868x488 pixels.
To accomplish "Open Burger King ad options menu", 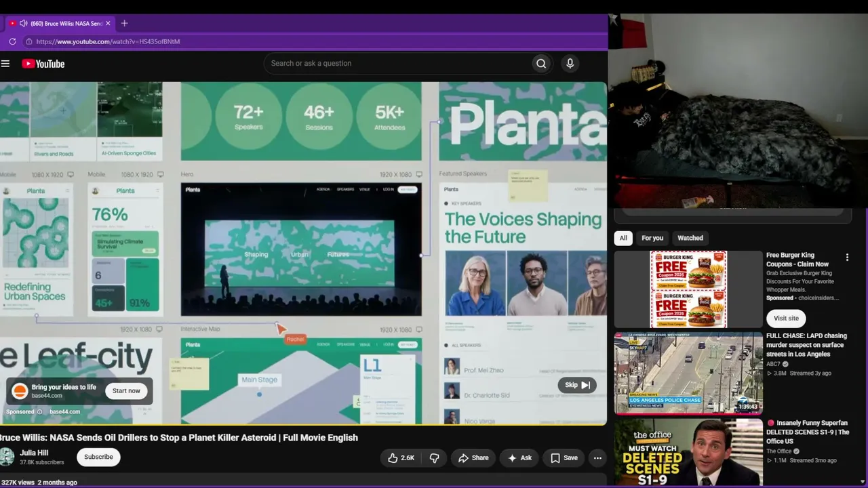I will click(x=847, y=258).
